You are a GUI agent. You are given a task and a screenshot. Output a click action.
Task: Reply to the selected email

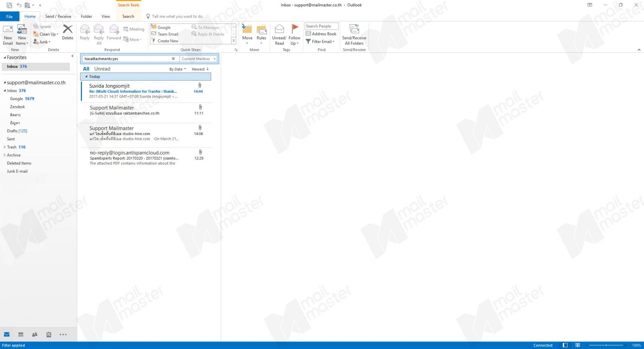(85, 32)
